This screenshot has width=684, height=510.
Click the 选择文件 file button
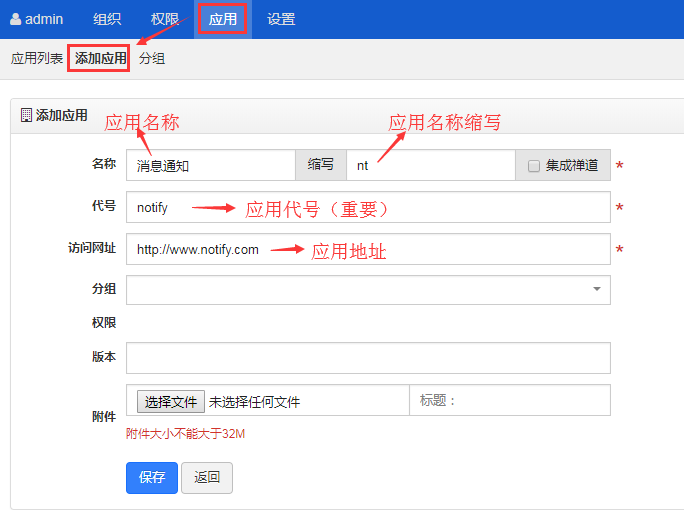[x=171, y=402]
